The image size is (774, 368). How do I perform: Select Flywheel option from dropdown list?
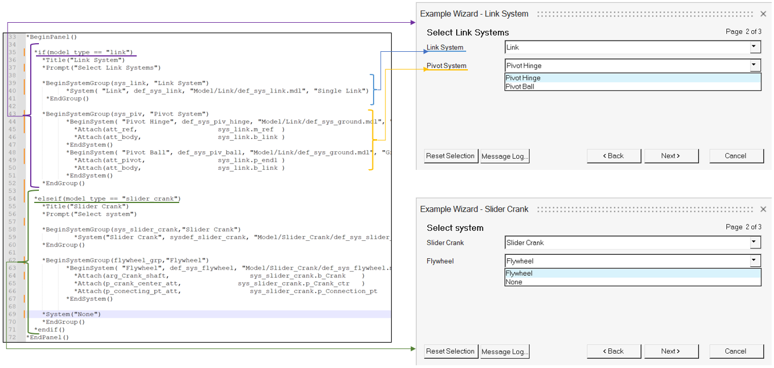tap(632, 273)
